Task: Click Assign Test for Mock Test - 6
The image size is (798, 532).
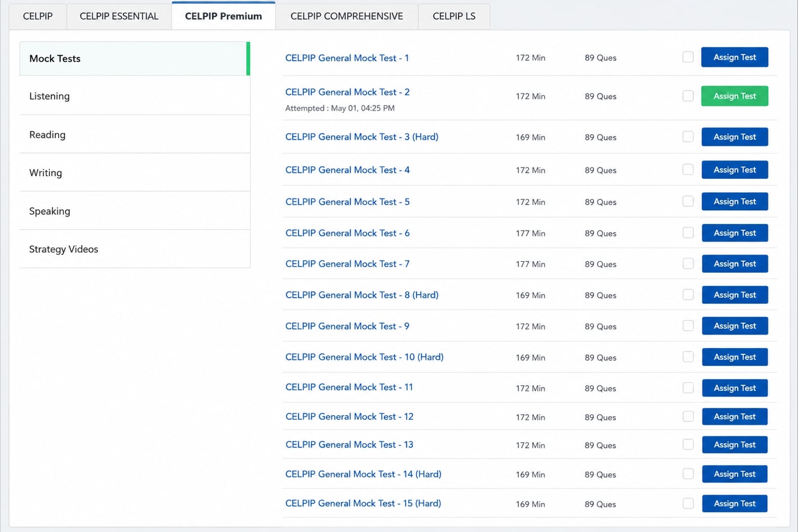Action: pyautogui.click(x=735, y=233)
